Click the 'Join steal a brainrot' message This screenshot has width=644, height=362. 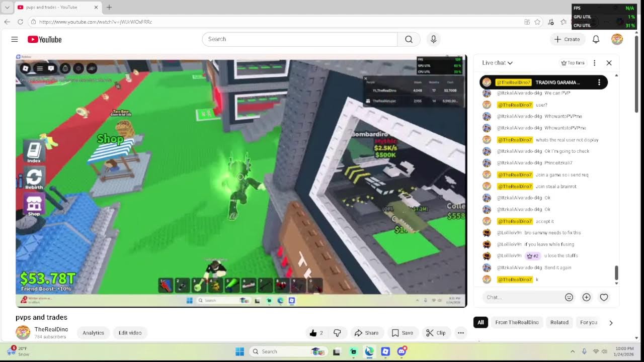pos(556,187)
